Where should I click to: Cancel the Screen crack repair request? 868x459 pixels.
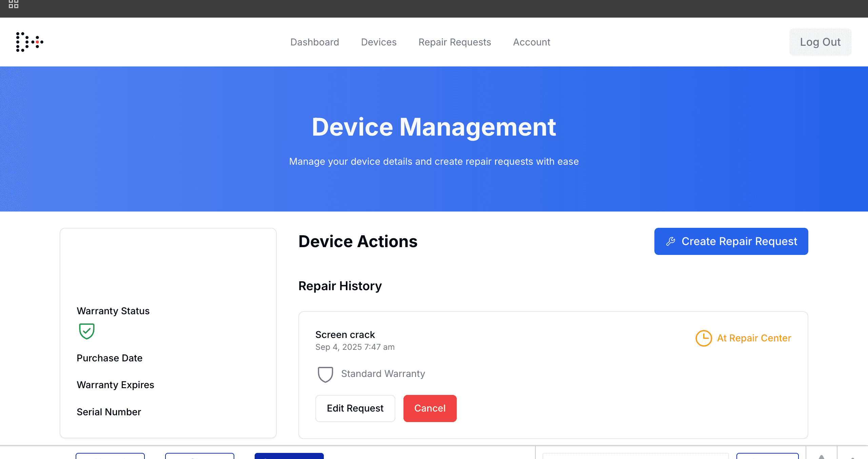pyautogui.click(x=430, y=408)
